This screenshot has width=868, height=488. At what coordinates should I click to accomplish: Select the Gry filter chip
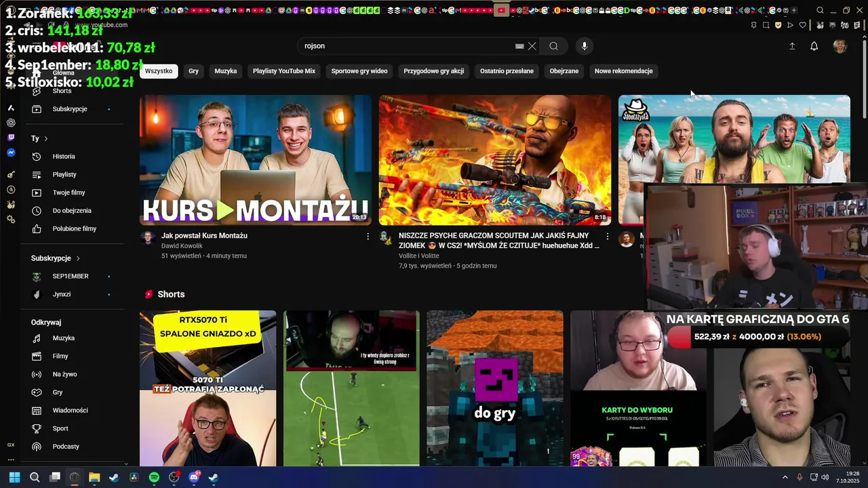pos(193,71)
